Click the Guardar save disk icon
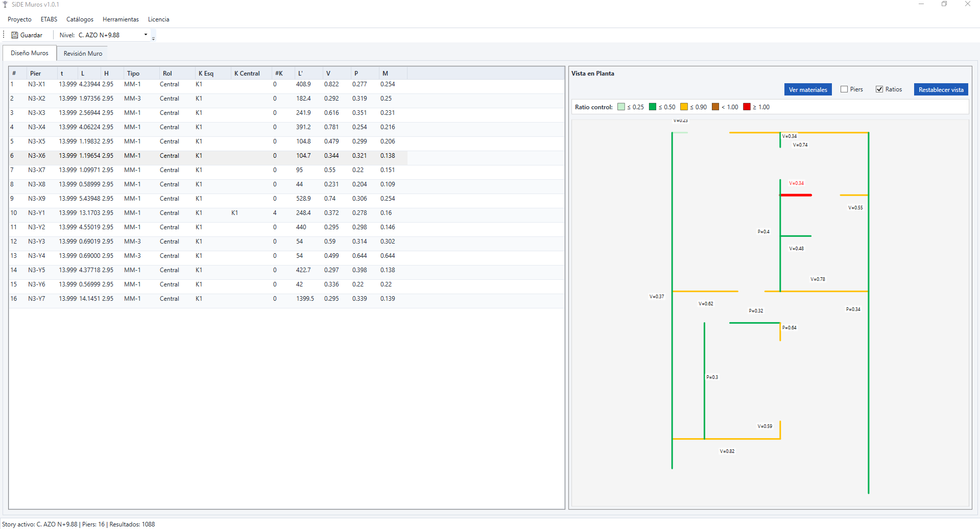 (x=14, y=35)
